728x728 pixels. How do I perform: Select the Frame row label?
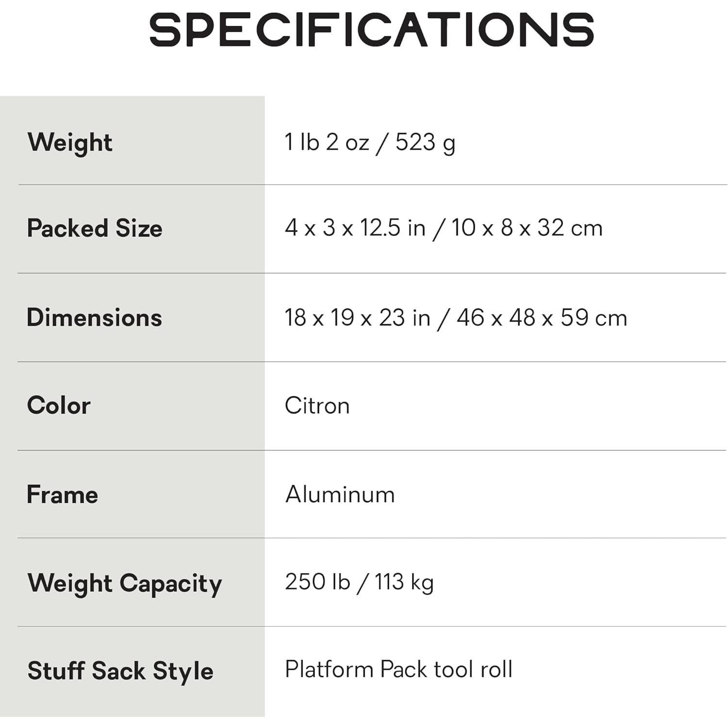coord(62,495)
